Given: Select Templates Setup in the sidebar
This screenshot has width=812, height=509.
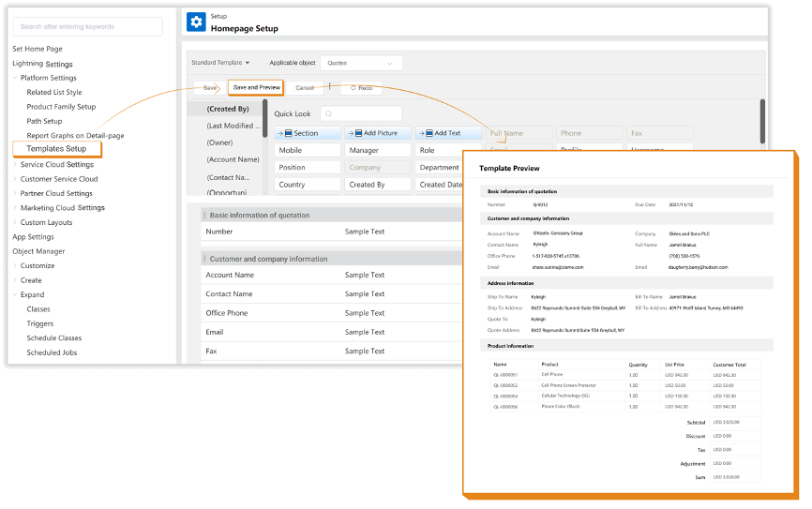Looking at the screenshot, I should (56, 149).
